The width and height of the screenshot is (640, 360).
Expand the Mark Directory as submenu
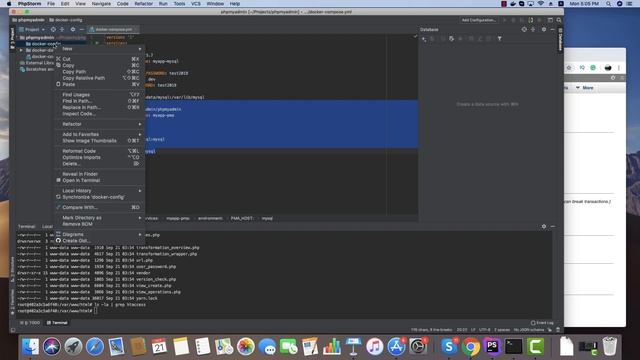pos(99,218)
